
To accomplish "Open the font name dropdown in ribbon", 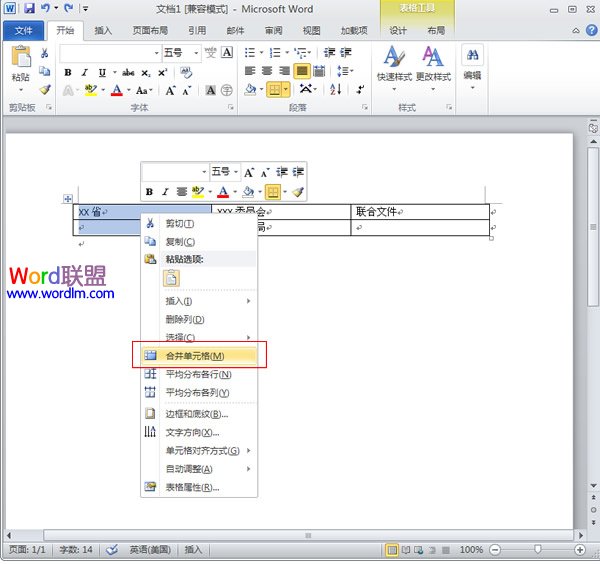I will pyautogui.click(x=156, y=53).
